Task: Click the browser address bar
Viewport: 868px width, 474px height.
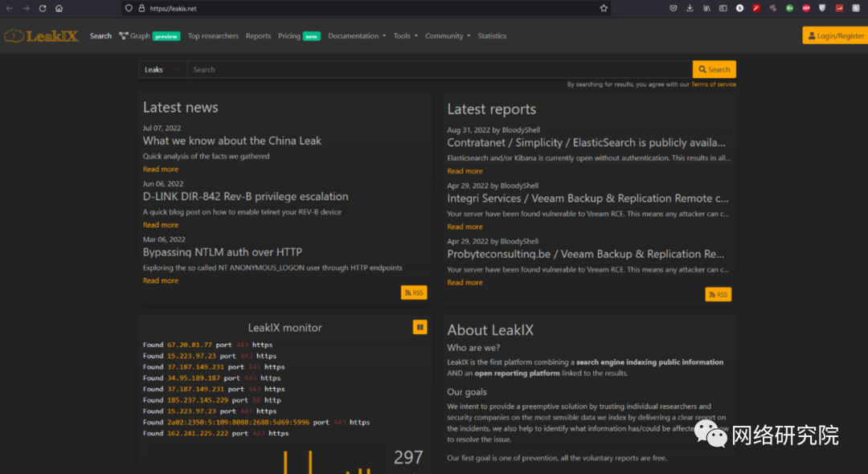Action: 366,8
